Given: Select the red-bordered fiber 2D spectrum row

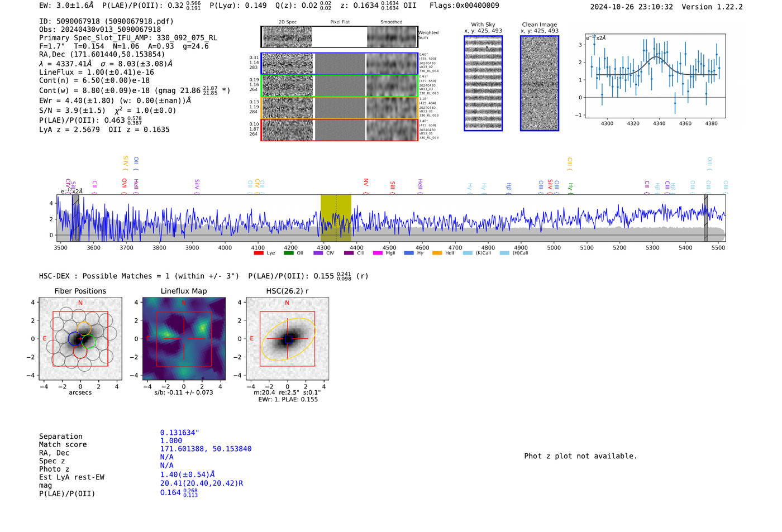Looking at the screenshot, I should click(x=339, y=130).
